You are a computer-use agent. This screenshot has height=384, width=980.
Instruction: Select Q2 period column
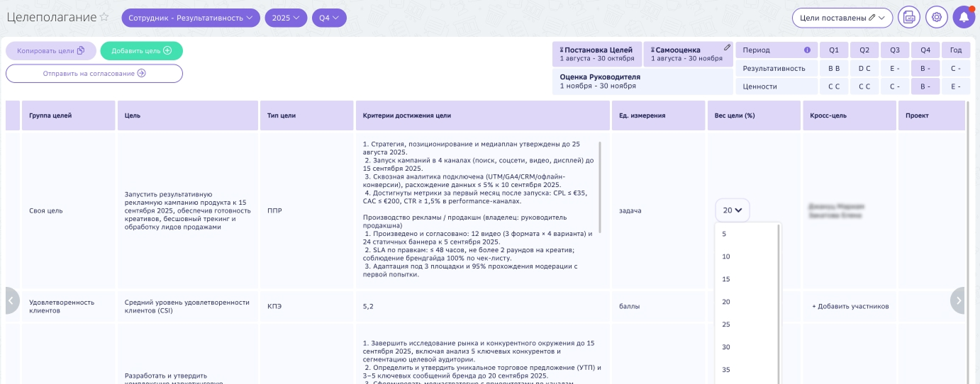pyautogui.click(x=864, y=50)
